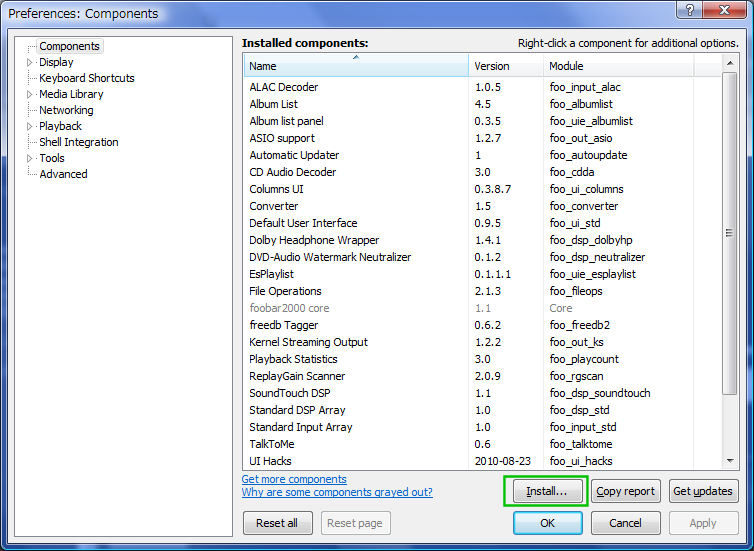Click foo_dsp_dolbyhp module cell
The image size is (754, 551).
591,240
